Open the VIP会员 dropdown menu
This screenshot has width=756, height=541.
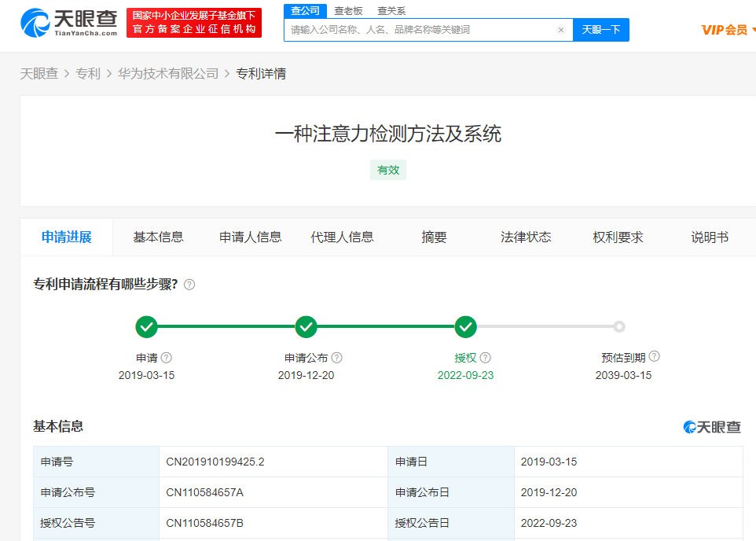click(x=728, y=30)
